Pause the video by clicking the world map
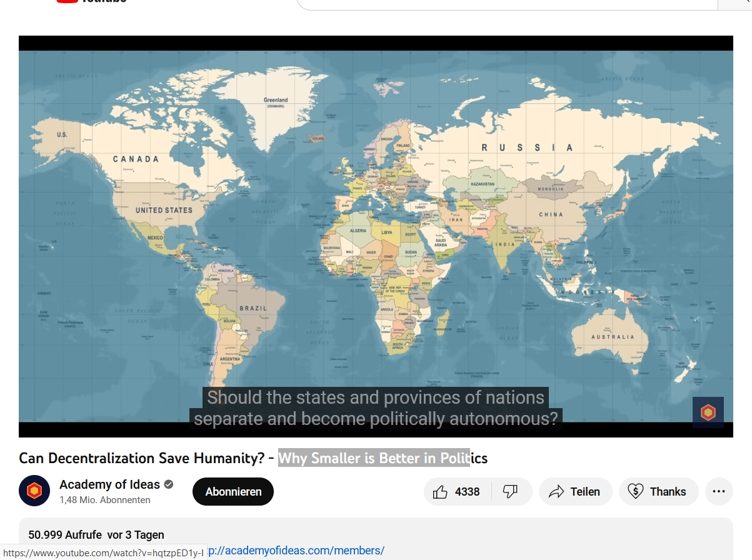 click(375, 250)
